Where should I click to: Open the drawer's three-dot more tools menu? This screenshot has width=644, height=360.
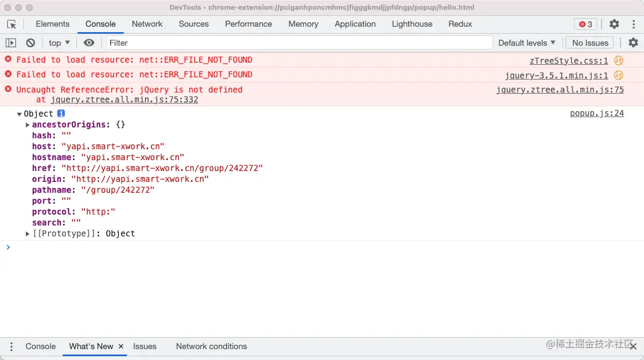[11, 346]
